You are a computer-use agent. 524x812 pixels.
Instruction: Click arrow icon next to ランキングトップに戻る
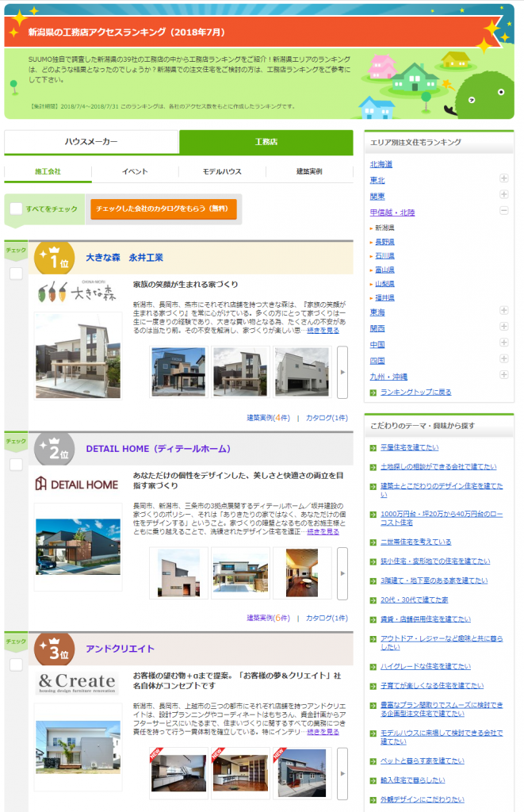(x=373, y=393)
